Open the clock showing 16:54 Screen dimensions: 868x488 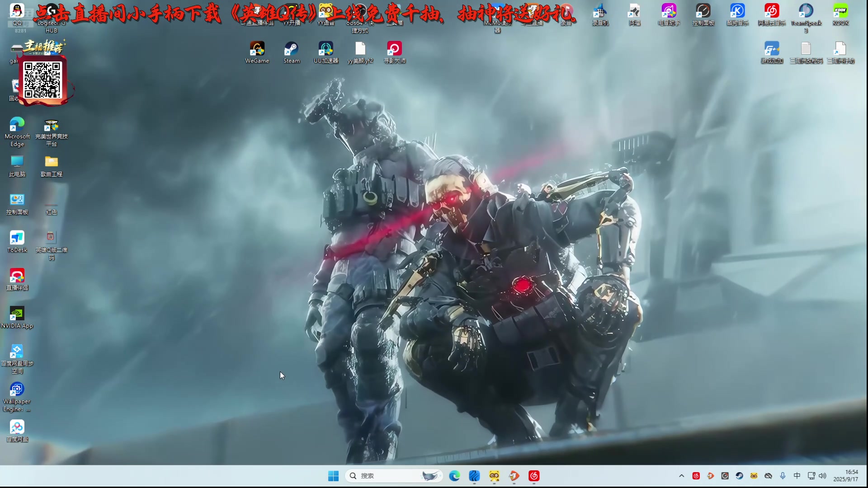[845, 476]
